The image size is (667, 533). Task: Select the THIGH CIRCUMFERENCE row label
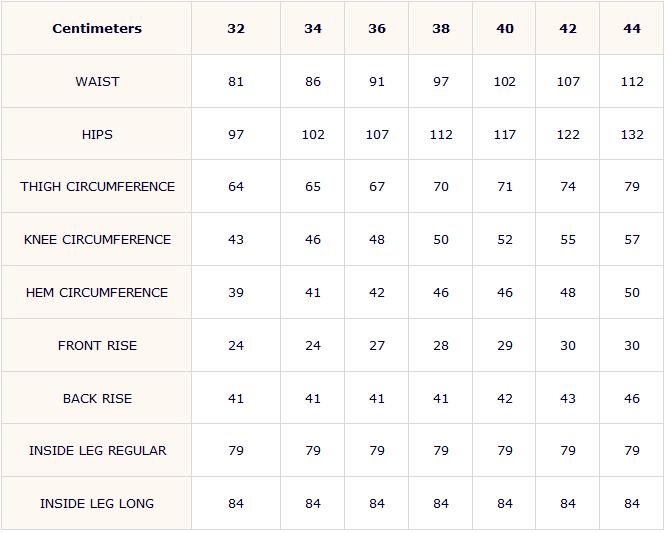[x=97, y=186]
